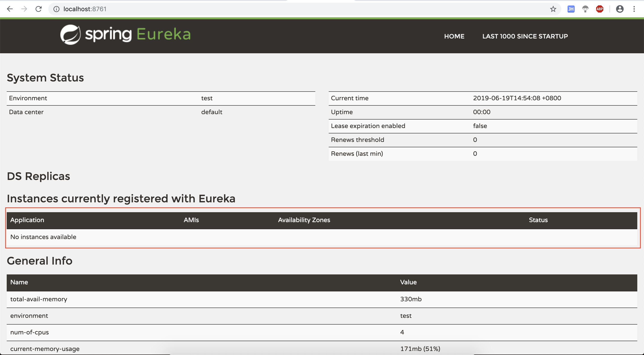Screen dimensions: 644x355
Task: Click the Application column header
Action: point(27,220)
